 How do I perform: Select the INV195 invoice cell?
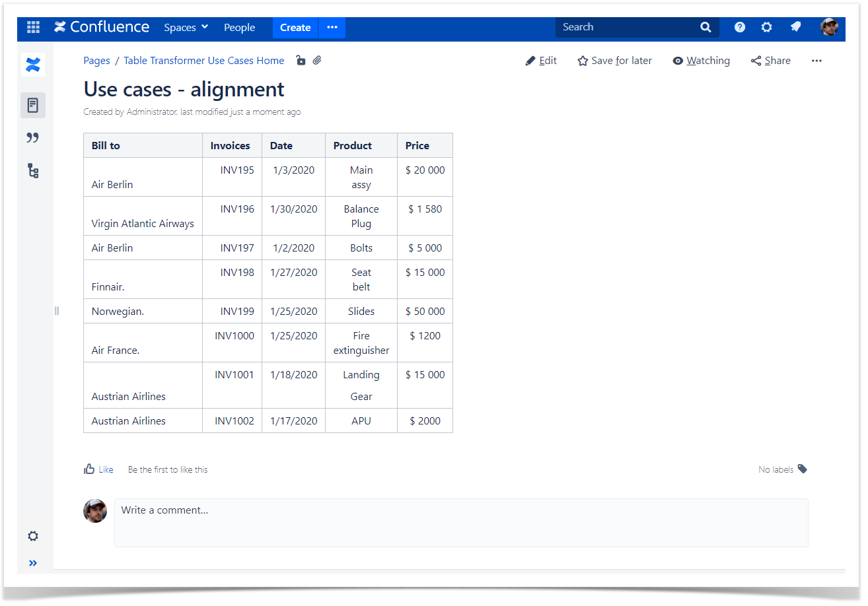point(232,177)
